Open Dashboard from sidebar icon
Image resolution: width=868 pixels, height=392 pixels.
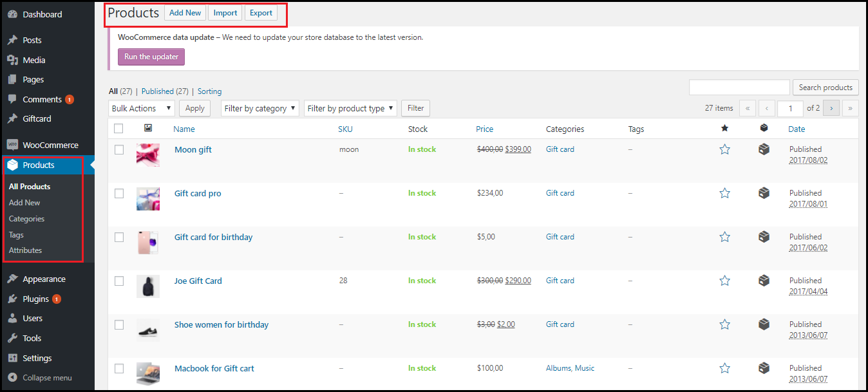pyautogui.click(x=12, y=14)
